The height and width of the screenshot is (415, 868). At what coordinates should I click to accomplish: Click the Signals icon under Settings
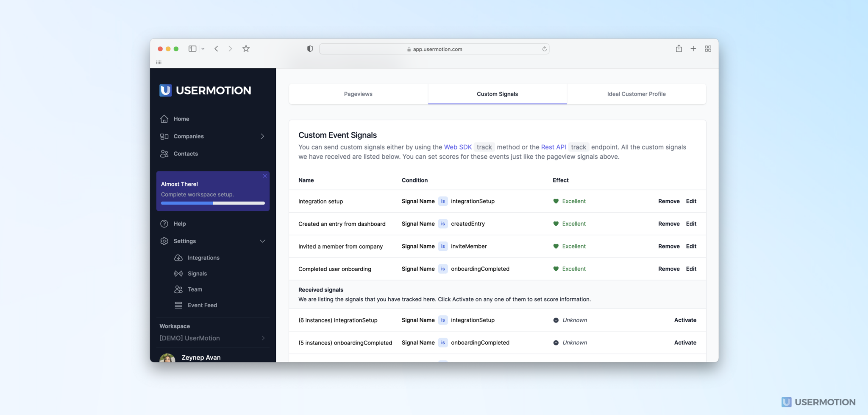tap(178, 273)
